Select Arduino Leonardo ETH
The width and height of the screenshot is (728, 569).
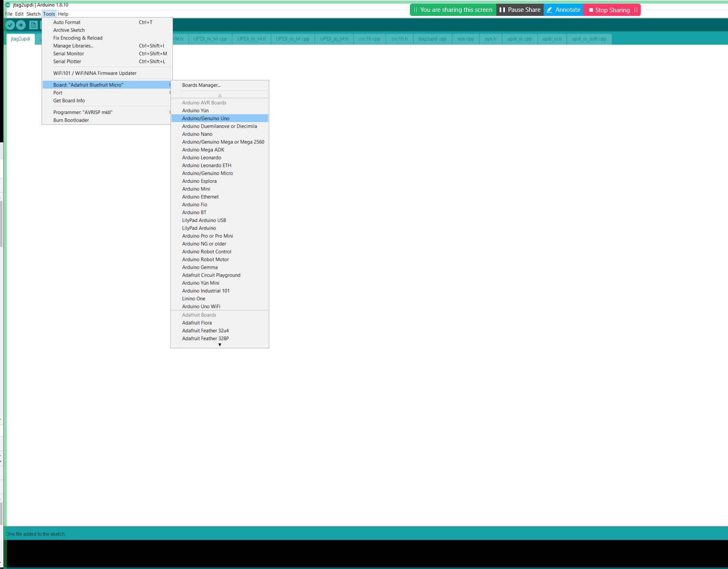tap(220, 166)
